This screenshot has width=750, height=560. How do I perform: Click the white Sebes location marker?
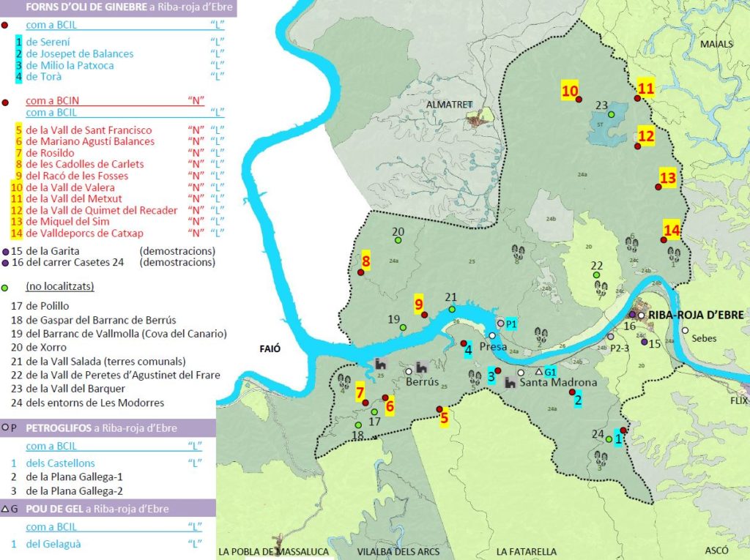click(x=685, y=330)
